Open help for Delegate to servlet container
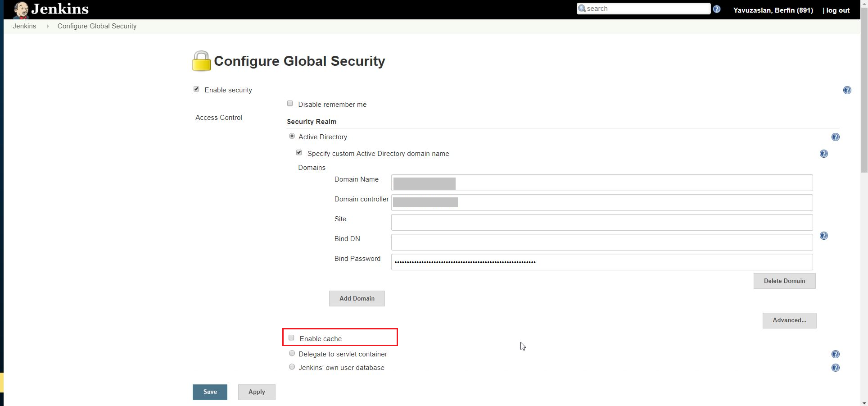This screenshot has width=868, height=406. tap(835, 354)
